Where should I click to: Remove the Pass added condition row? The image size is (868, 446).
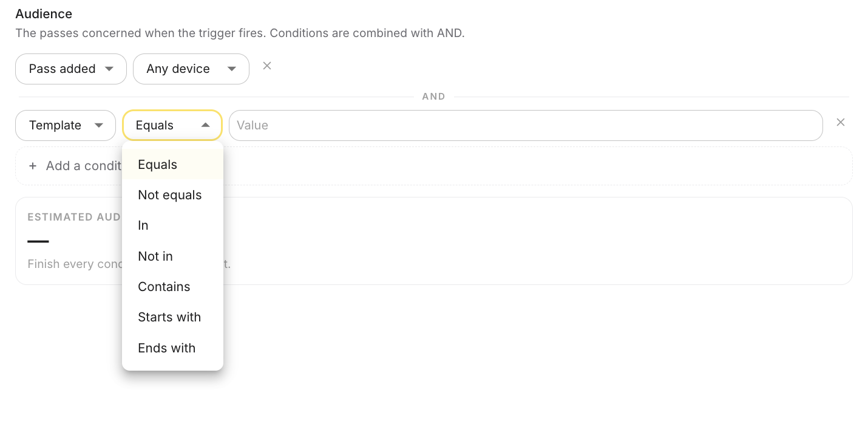click(x=267, y=66)
